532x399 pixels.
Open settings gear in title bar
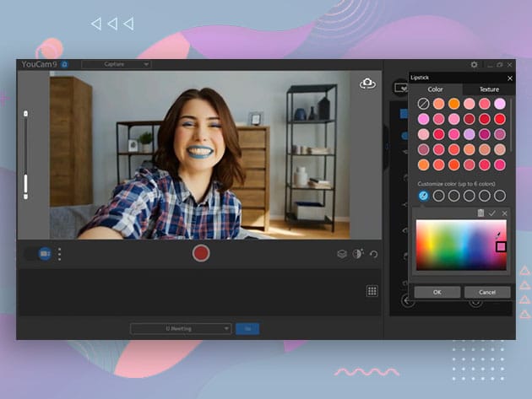[474, 64]
